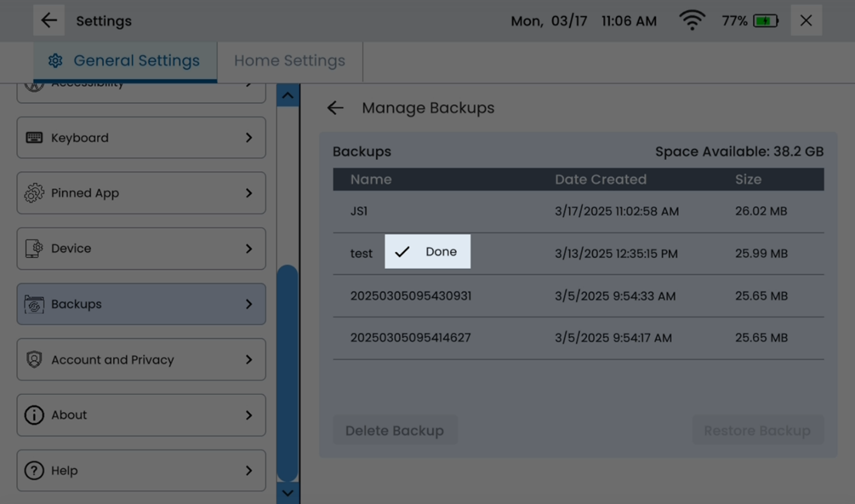Select the General Settings tab

tap(125, 61)
